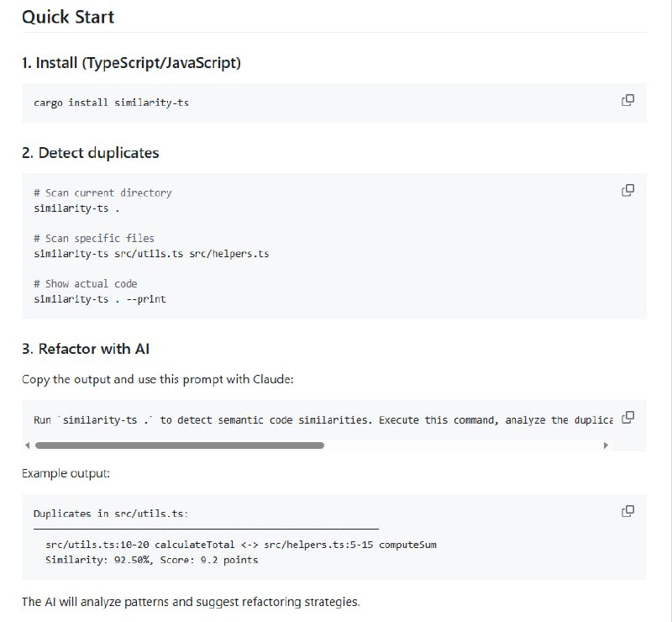Screen dimensions: 672x622
Task: Copy the Detect duplicates code block
Action: click(x=627, y=190)
